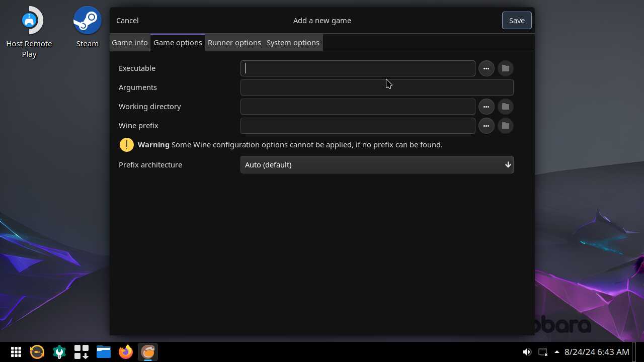Click into the Arguments text field
The height and width of the screenshot is (362, 644).
coord(377,87)
